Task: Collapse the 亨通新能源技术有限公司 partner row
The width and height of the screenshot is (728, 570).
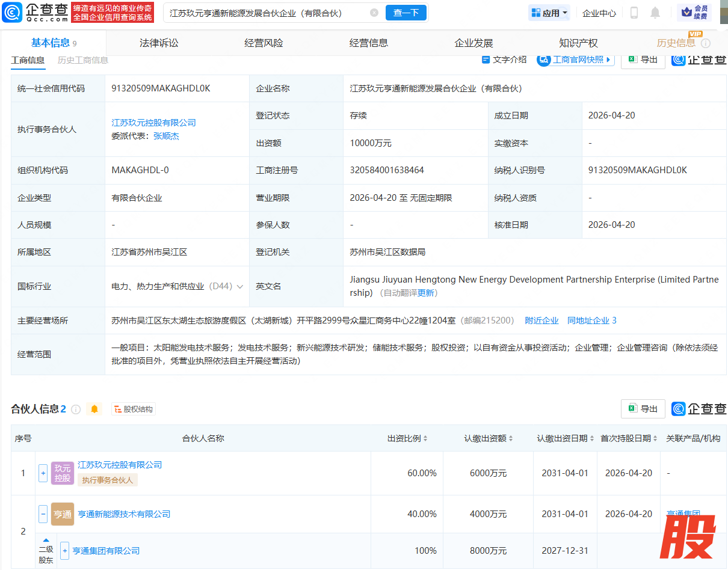Action: [x=43, y=514]
